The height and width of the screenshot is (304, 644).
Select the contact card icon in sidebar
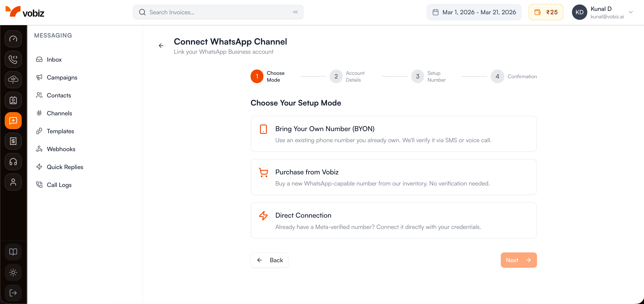click(x=13, y=100)
